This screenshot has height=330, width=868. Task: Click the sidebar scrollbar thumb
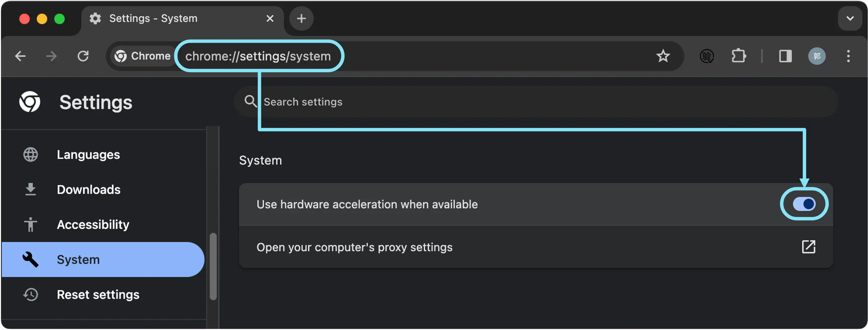[x=213, y=267]
